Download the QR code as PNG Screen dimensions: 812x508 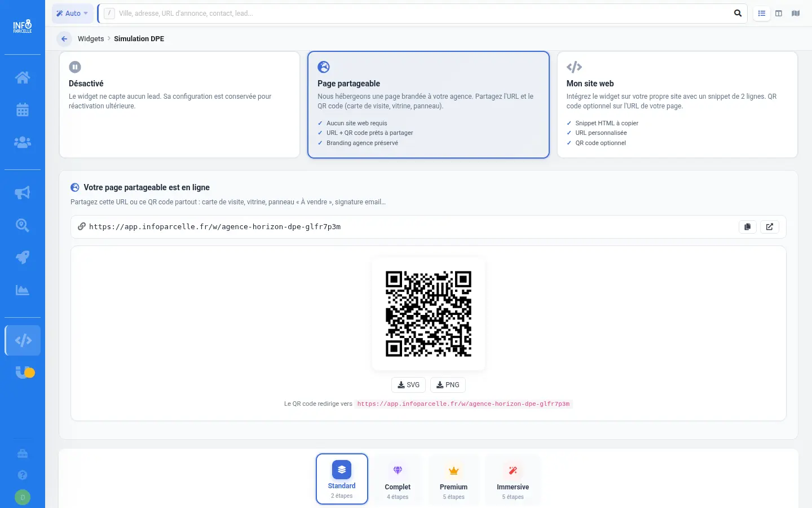click(x=448, y=385)
